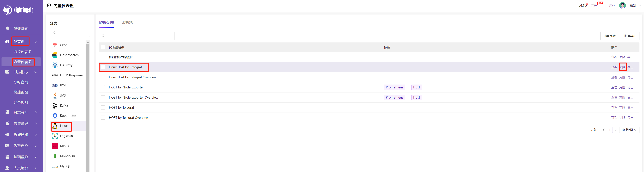The image size is (644, 172).
Task: Click the shield icon beside 内置仪表盘 title
Action: pos(49,6)
